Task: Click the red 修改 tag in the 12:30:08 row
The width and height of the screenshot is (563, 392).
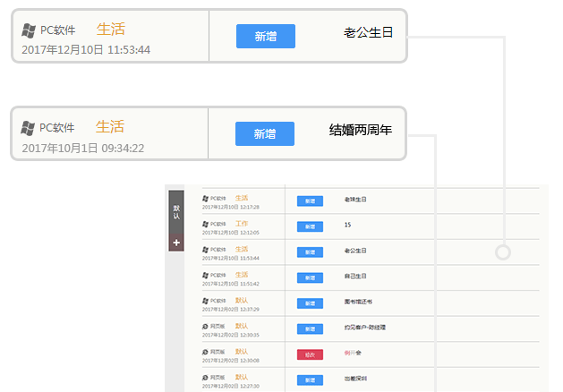Action: coord(310,354)
